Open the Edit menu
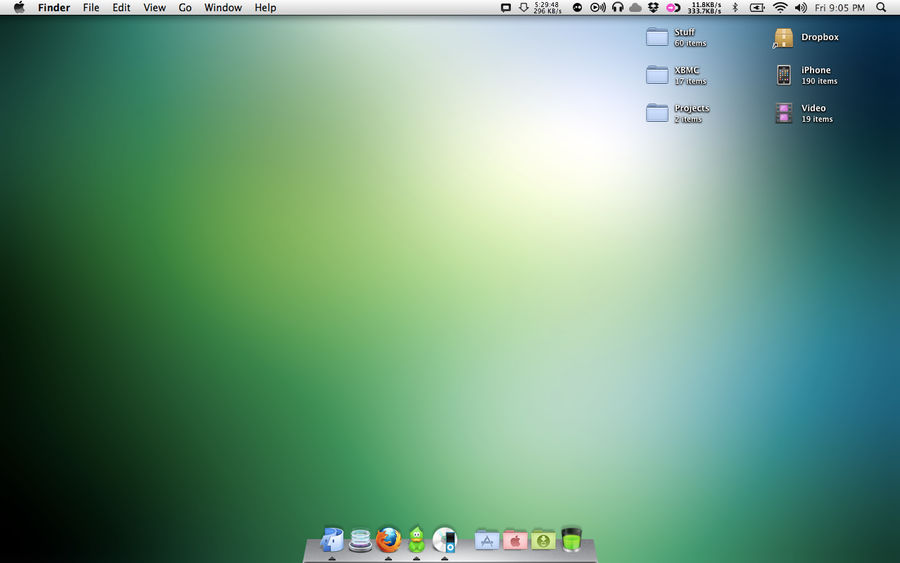This screenshot has height=563, width=900. tap(121, 7)
